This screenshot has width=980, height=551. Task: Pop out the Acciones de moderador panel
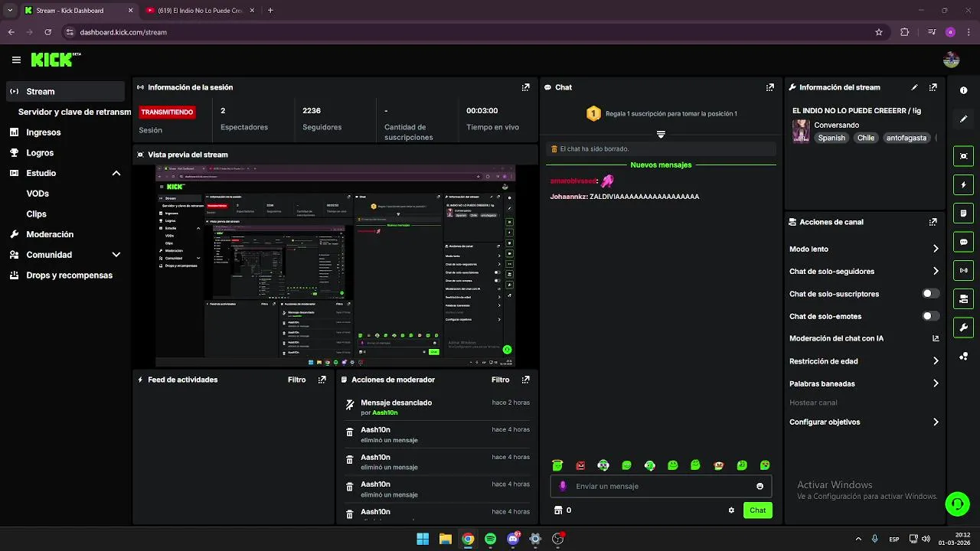tap(525, 380)
